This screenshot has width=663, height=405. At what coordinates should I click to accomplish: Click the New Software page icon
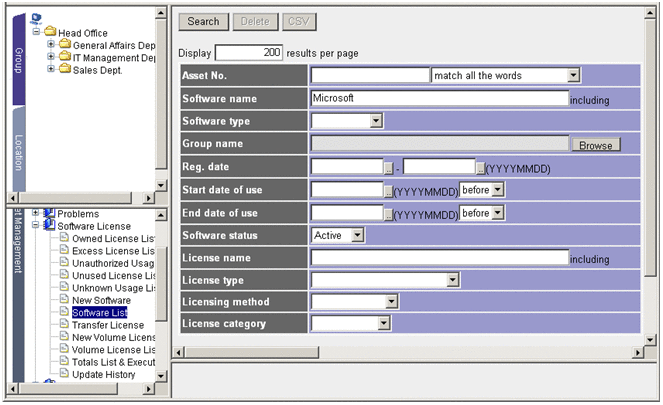pyautogui.click(x=64, y=299)
